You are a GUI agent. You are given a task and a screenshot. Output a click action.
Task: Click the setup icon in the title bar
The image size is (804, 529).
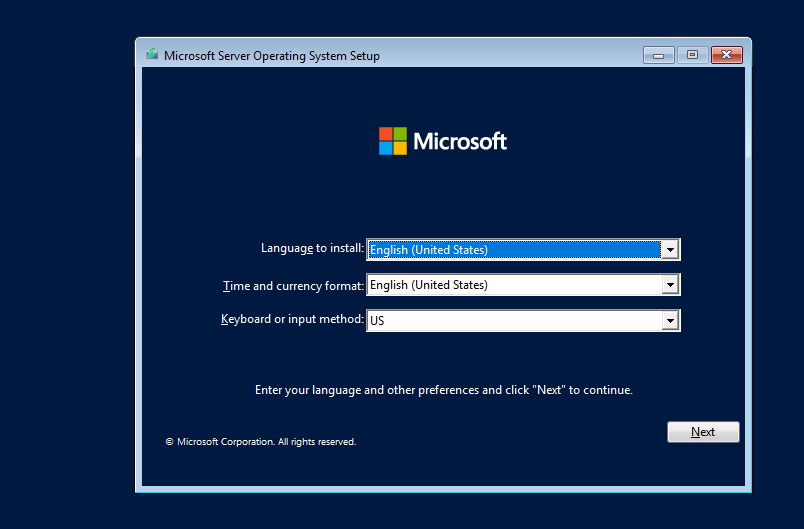click(x=152, y=54)
